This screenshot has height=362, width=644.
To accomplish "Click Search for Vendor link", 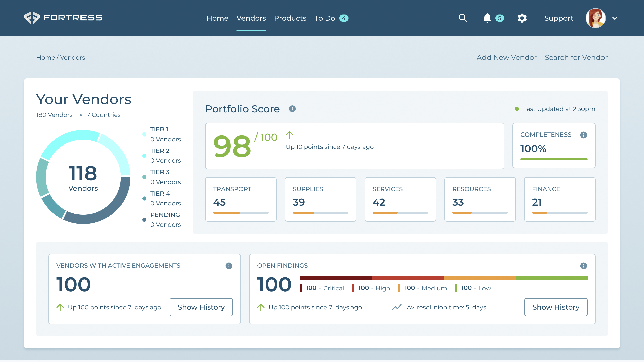I will pos(576,58).
